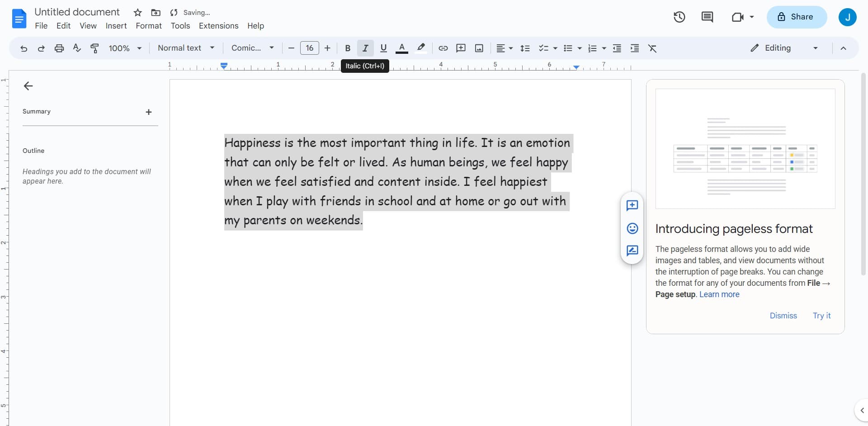868x426 pixels.
Task: Open the Extensions menu
Action: click(x=219, y=26)
